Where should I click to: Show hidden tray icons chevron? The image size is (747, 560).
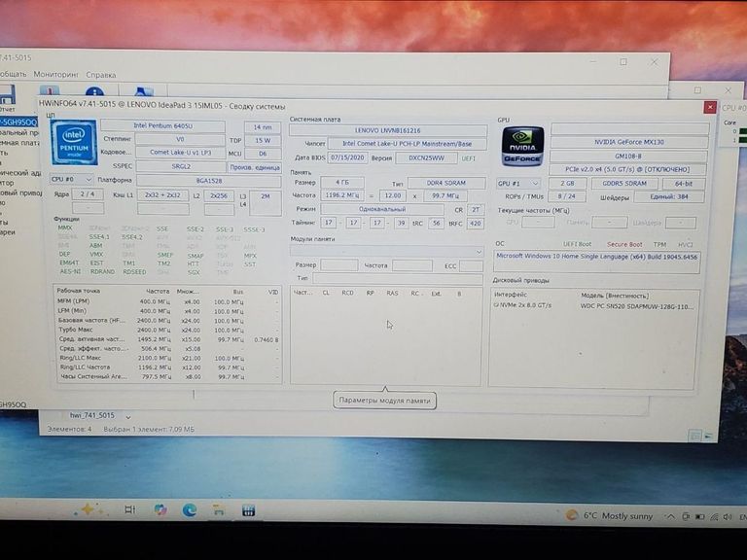pyautogui.click(x=670, y=516)
